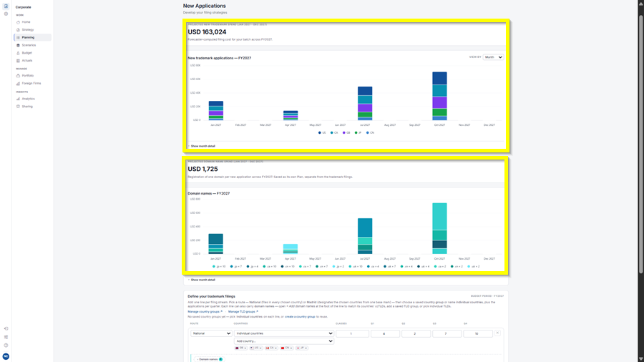Click the collapse sidebar arrow icon

pyautogui.click(x=6, y=329)
